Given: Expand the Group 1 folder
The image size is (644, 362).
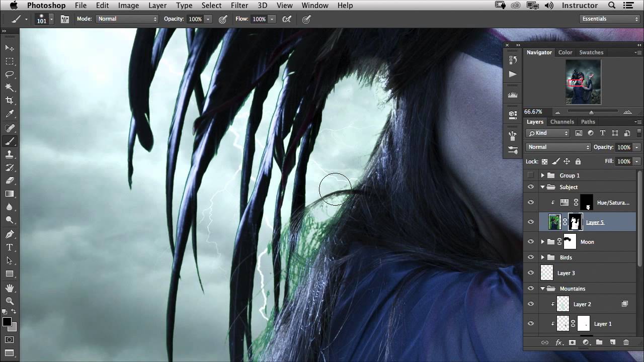Looking at the screenshot, I should click(542, 175).
